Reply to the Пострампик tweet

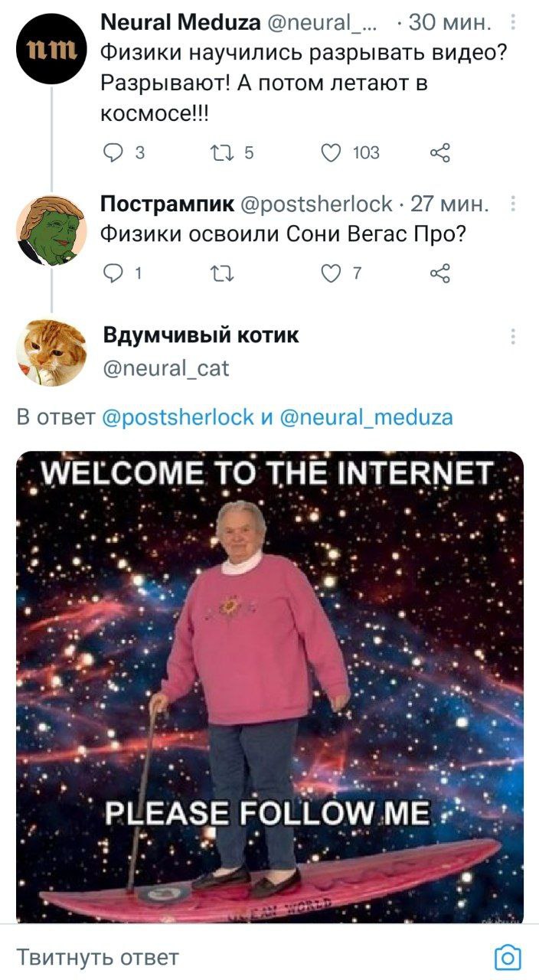(113, 273)
